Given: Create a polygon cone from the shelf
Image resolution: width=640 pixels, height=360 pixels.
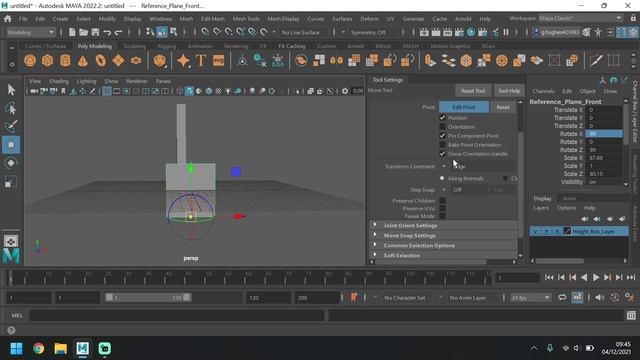Looking at the screenshot, I should 83,60.
